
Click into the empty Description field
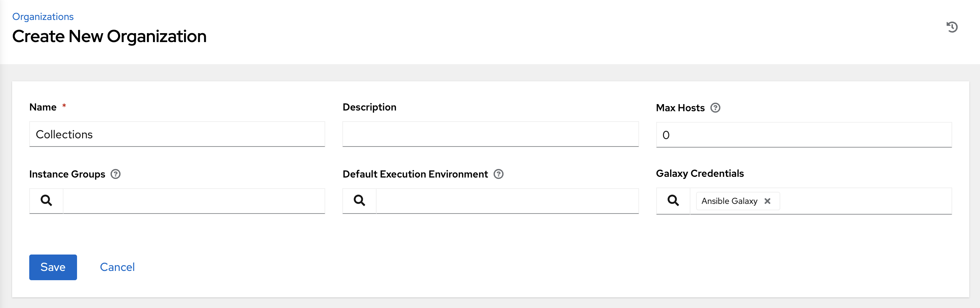click(x=490, y=134)
